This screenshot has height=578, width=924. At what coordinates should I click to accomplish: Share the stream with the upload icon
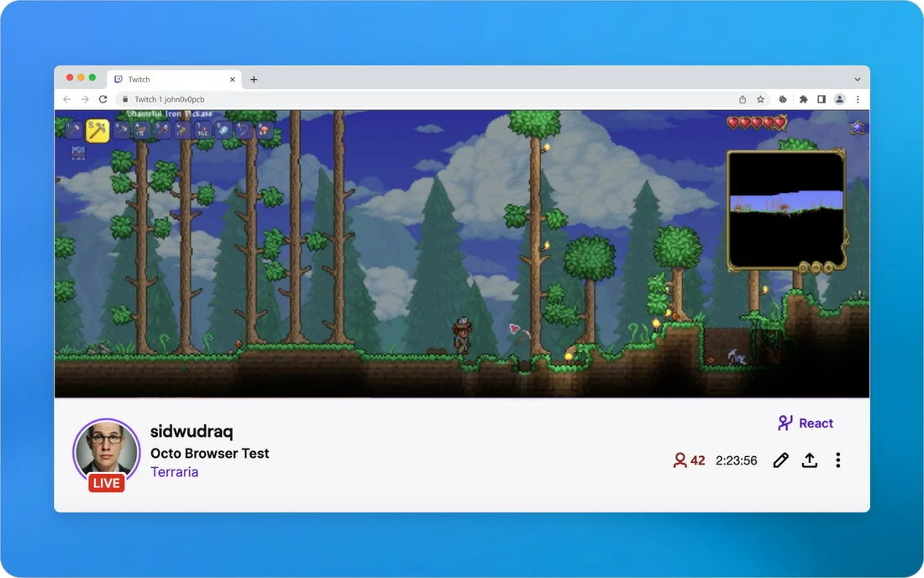(810, 460)
